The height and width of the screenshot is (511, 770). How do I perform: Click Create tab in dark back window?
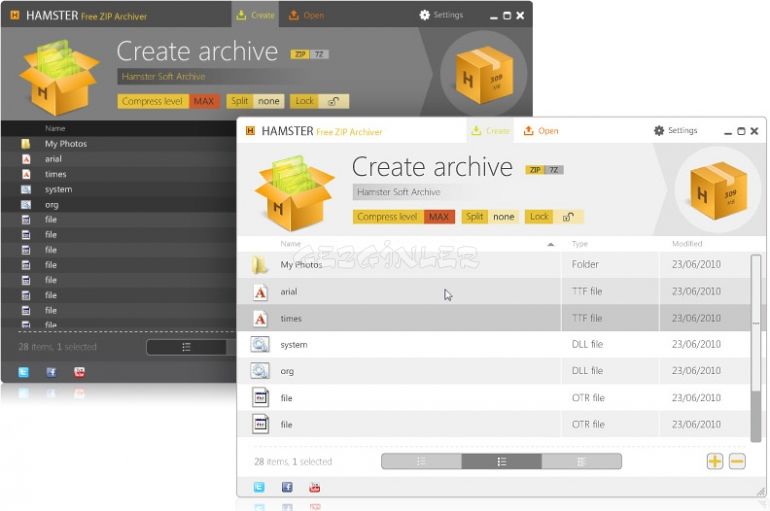tap(255, 15)
